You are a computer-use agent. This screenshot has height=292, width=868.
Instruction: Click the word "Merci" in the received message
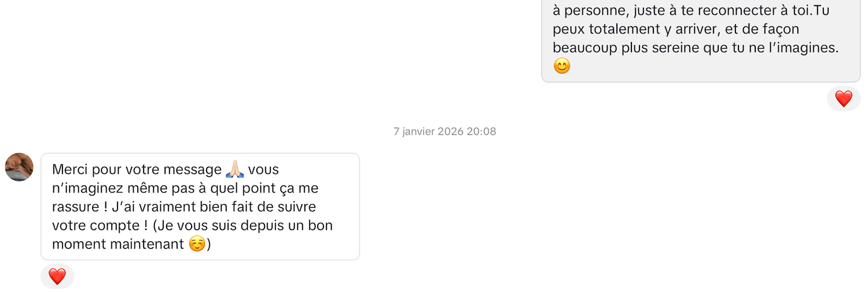(70, 170)
